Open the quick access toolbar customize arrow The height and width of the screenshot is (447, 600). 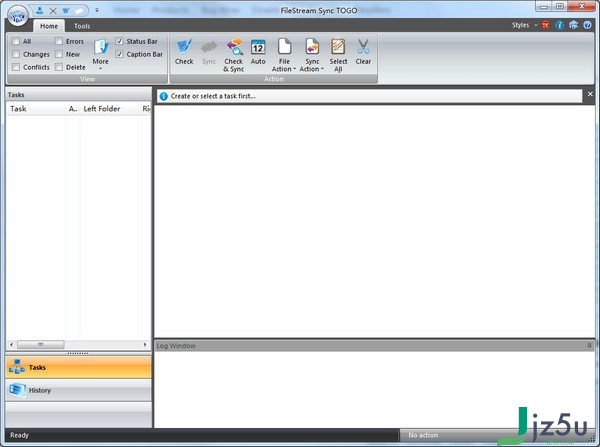tap(97, 10)
